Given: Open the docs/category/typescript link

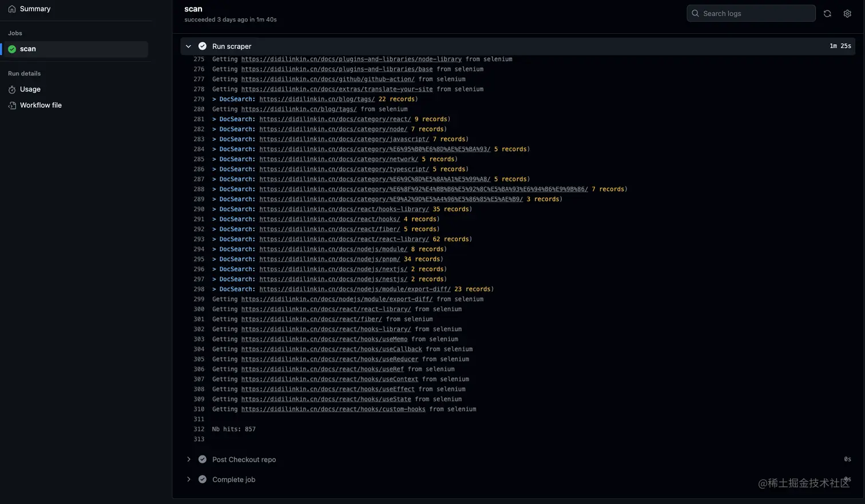Looking at the screenshot, I should click(x=344, y=169).
